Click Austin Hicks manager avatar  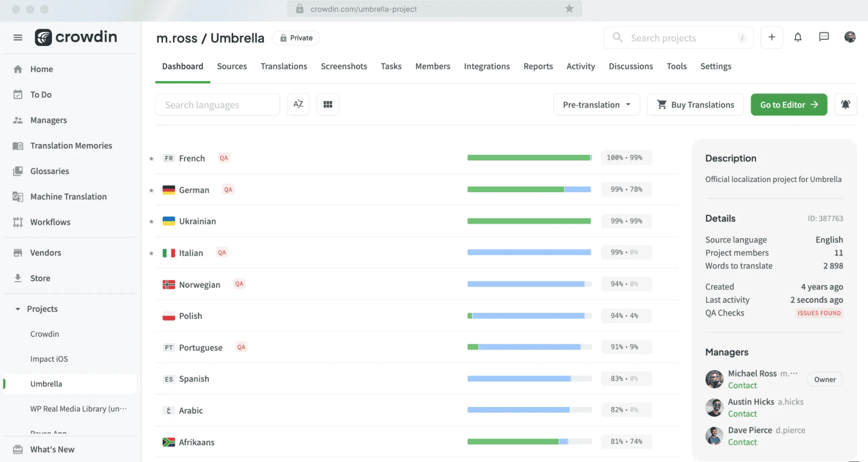715,408
